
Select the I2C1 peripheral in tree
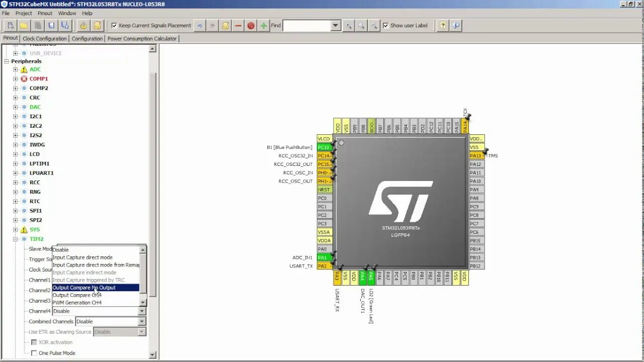[36, 117]
